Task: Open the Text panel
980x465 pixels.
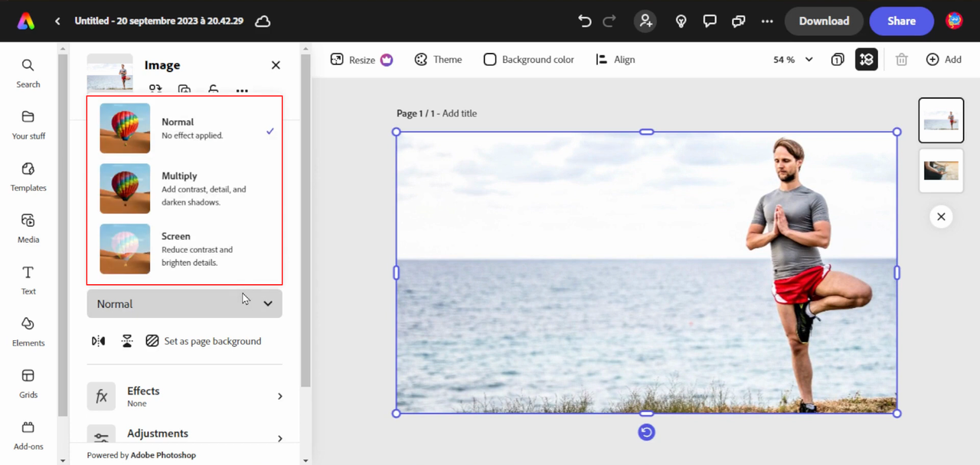Action: click(x=28, y=280)
